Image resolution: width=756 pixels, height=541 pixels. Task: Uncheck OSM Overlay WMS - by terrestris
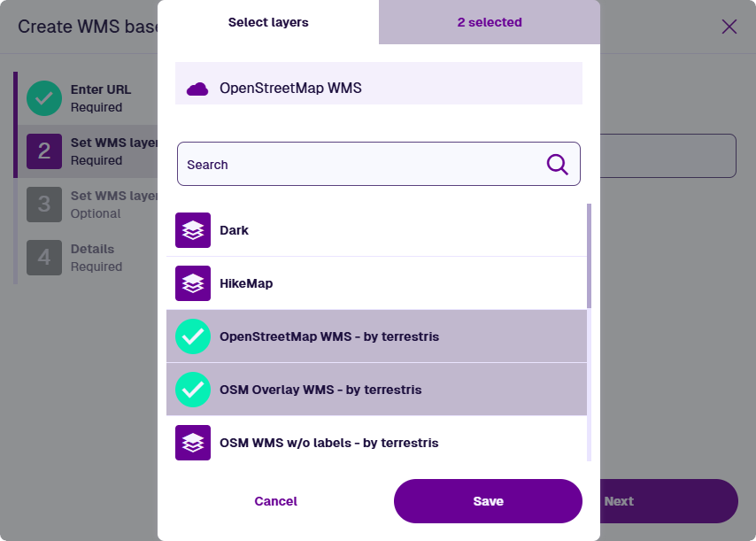[193, 390]
